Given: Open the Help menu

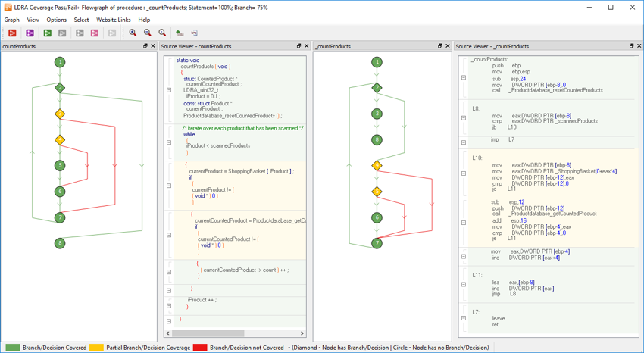Looking at the screenshot, I should (x=144, y=20).
